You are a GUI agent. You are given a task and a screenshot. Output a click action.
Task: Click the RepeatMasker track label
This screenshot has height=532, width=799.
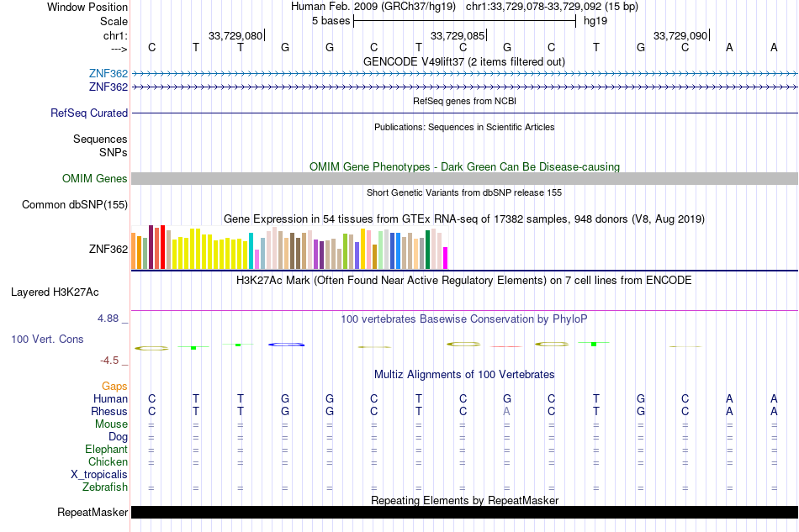[x=93, y=512]
